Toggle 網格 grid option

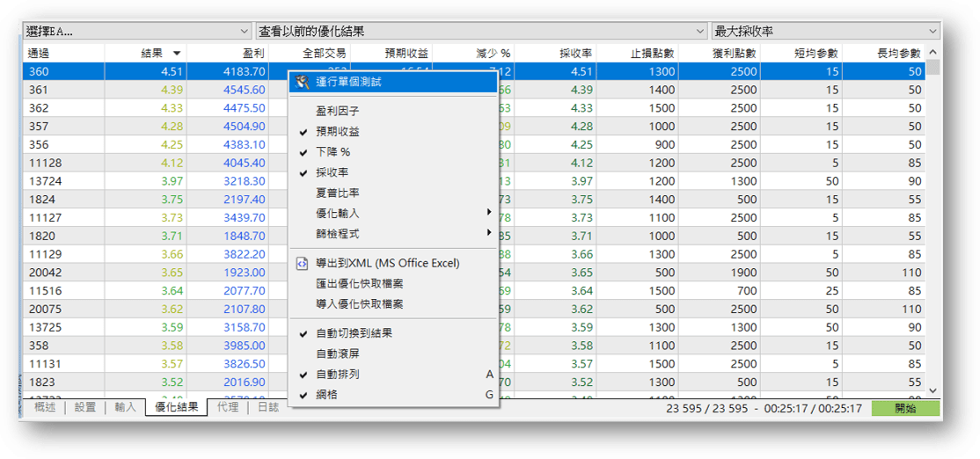coord(392,395)
